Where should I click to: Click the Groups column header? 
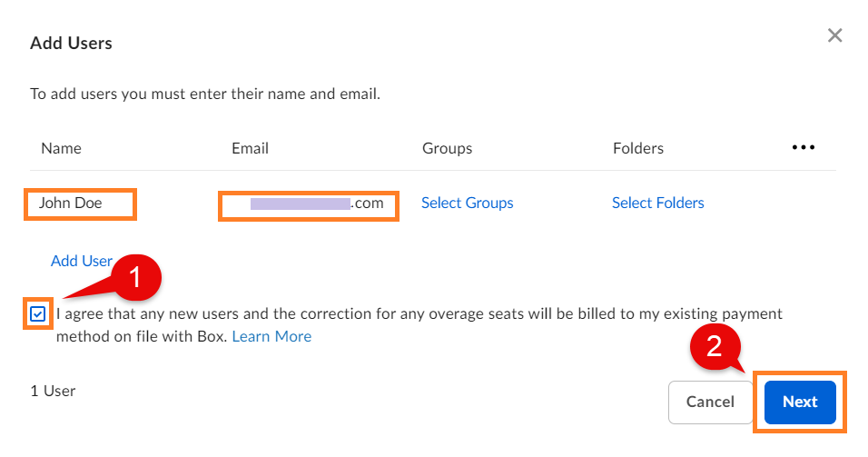[x=447, y=148]
